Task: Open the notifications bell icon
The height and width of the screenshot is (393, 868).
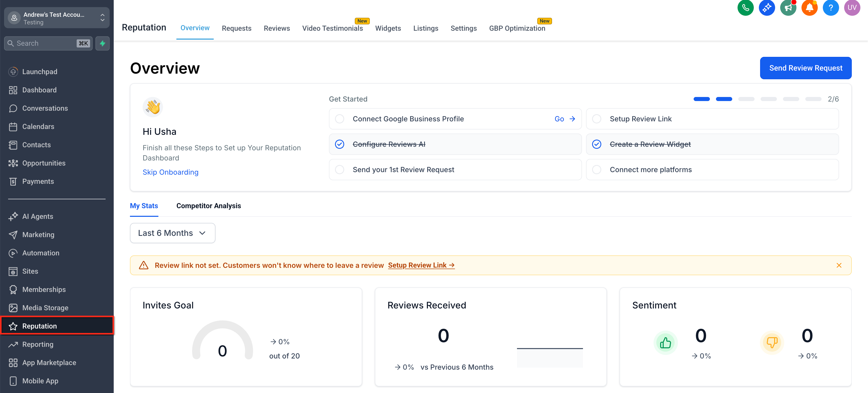Action: [809, 8]
